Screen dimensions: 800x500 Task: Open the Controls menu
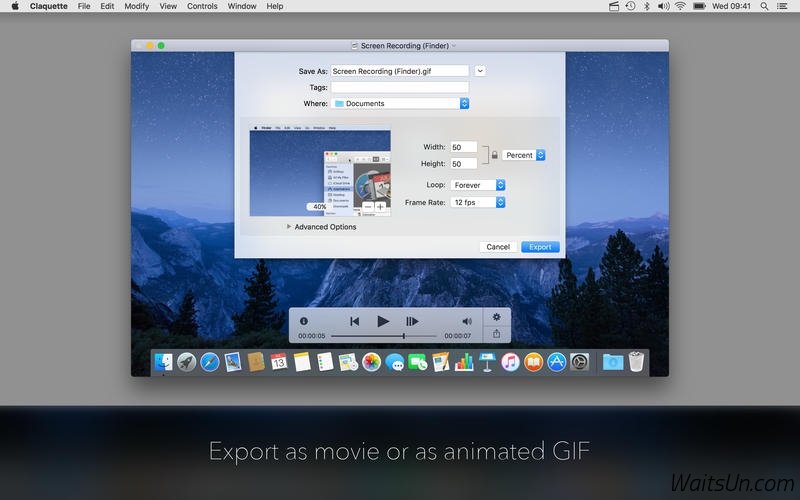(x=202, y=6)
